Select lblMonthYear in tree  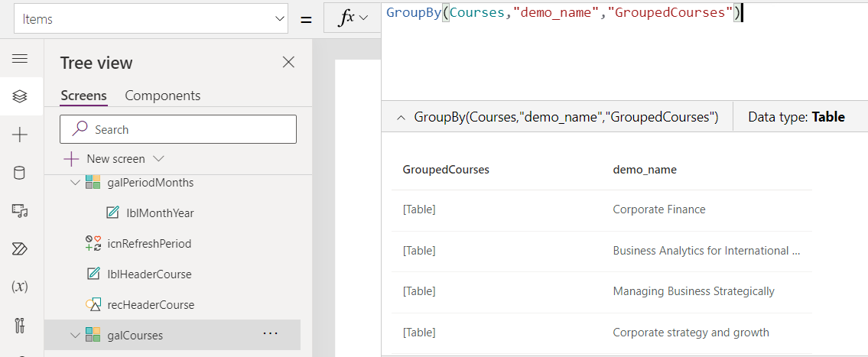(x=160, y=213)
